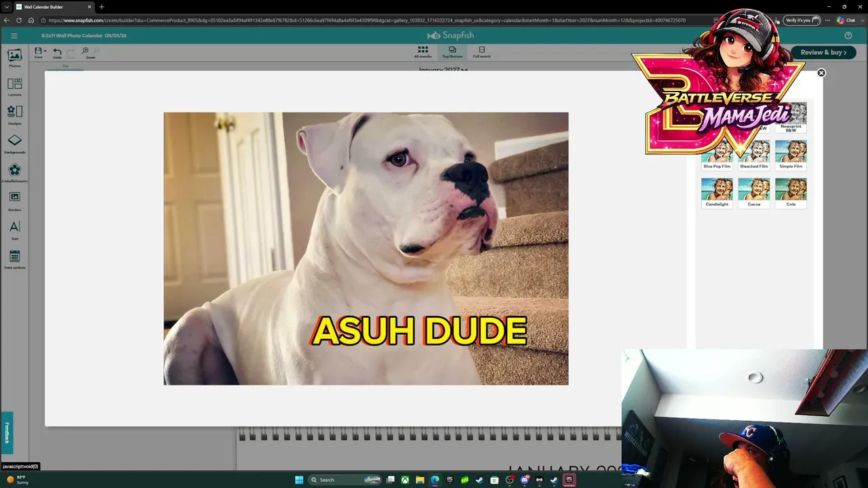Click the dog photo preview
Screen dimensions: 868x488
(x=366, y=249)
